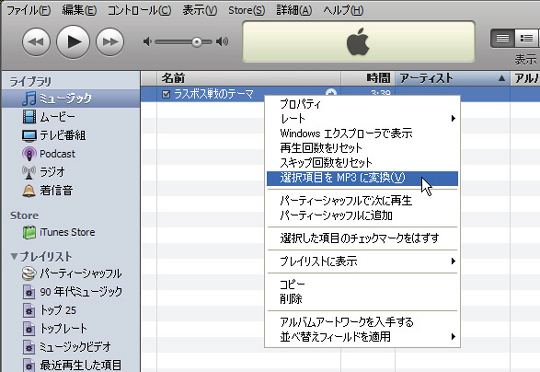
Task: Choose コピー in context menu
Action: 362,284
